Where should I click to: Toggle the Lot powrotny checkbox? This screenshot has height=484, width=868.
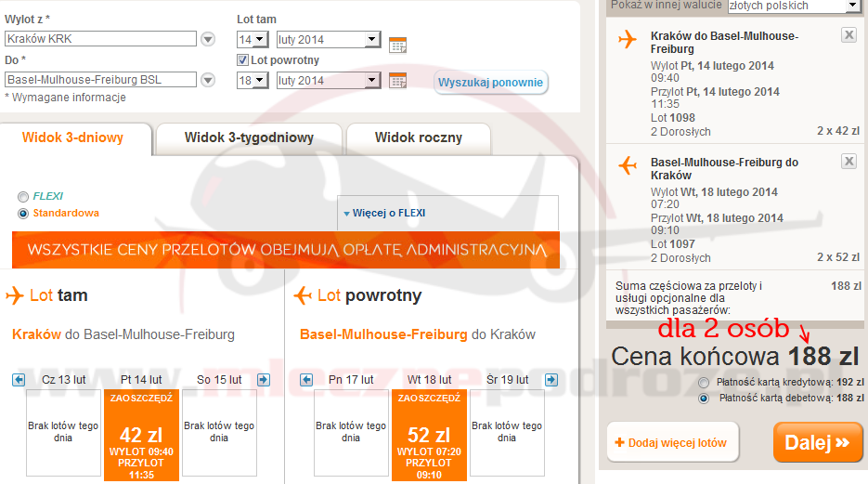point(243,60)
